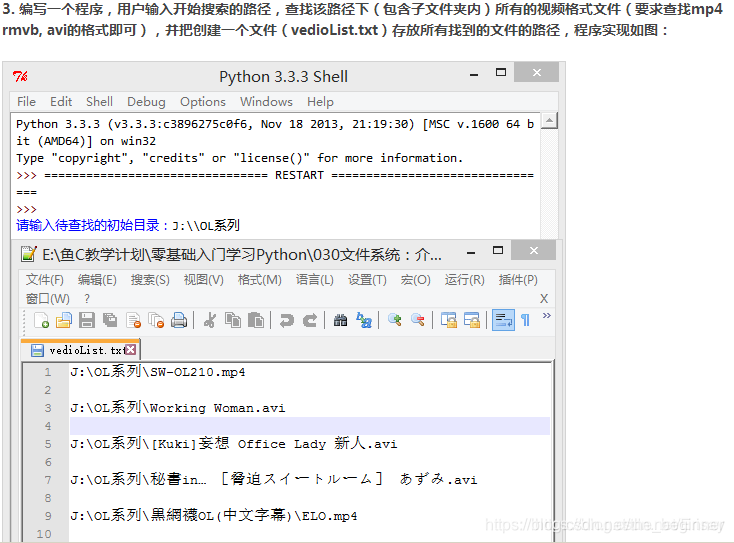Click the Replace icon in toolbar

click(x=364, y=321)
